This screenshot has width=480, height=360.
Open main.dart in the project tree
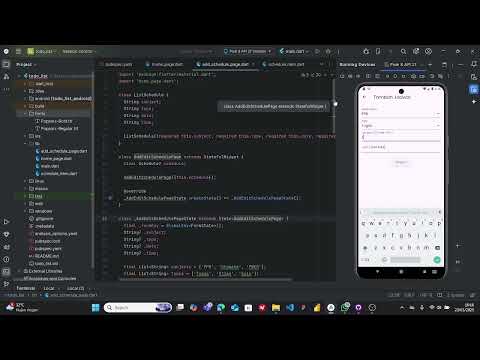tap(47, 166)
